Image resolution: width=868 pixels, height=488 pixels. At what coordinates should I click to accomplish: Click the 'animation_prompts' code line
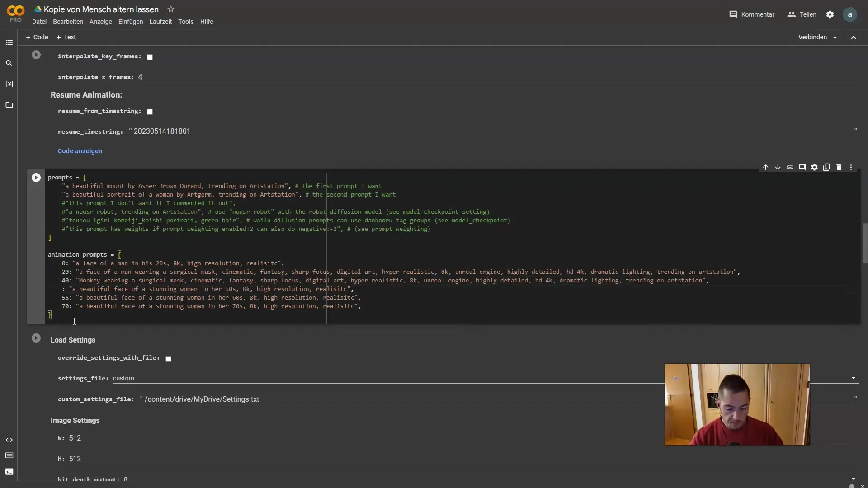point(85,255)
